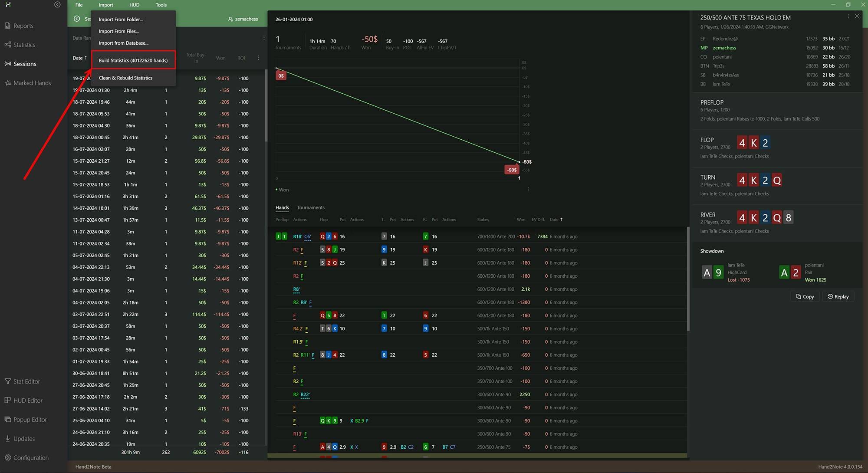The width and height of the screenshot is (868, 473).
Task: Click player Trip3s on the button seat
Action: 718,66
